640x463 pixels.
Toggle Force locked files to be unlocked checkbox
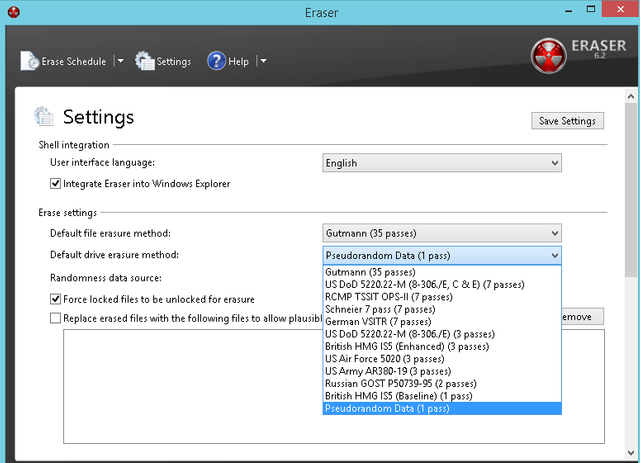56,299
